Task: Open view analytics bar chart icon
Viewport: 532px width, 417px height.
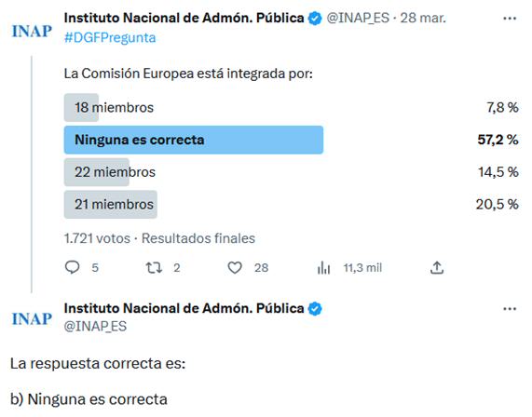Action: coord(323,268)
